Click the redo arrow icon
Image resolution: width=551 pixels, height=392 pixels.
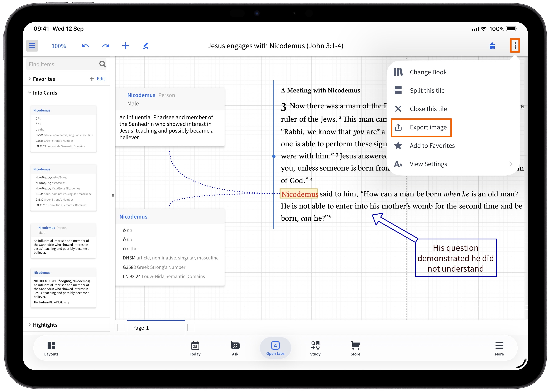pyautogui.click(x=105, y=46)
